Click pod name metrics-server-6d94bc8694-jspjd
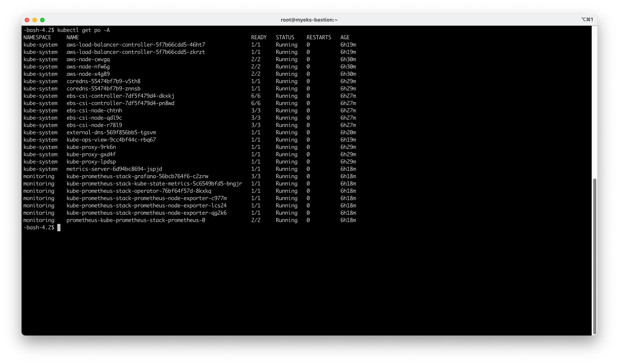This screenshot has width=619, height=364. click(114, 169)
